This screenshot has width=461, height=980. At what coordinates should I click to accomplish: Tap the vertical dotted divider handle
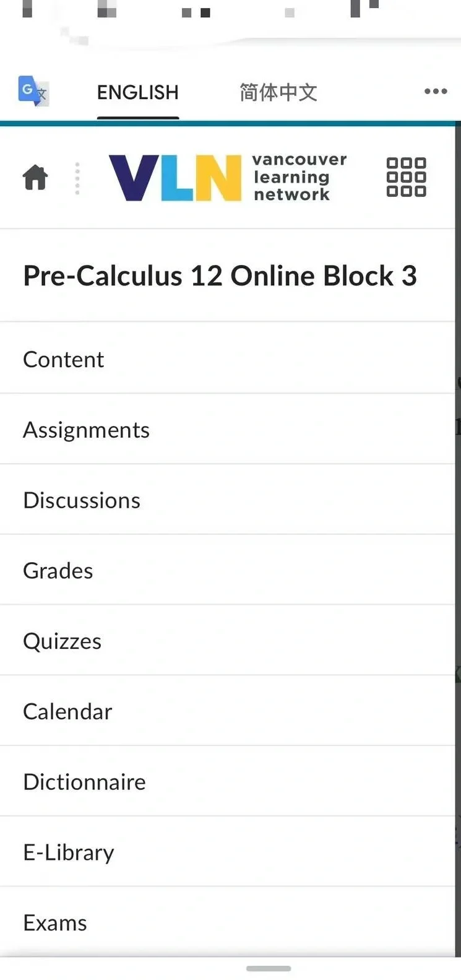point(77,178)
